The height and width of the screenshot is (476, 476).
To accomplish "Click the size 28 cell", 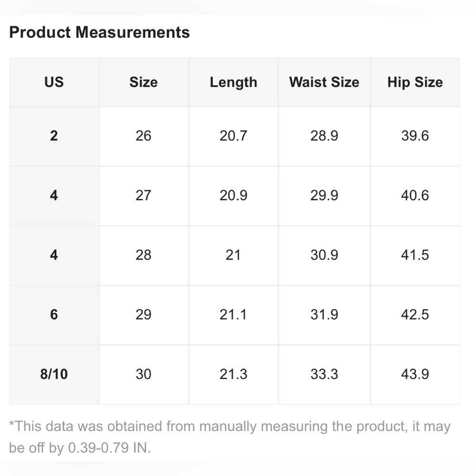I will click(144, 255).
